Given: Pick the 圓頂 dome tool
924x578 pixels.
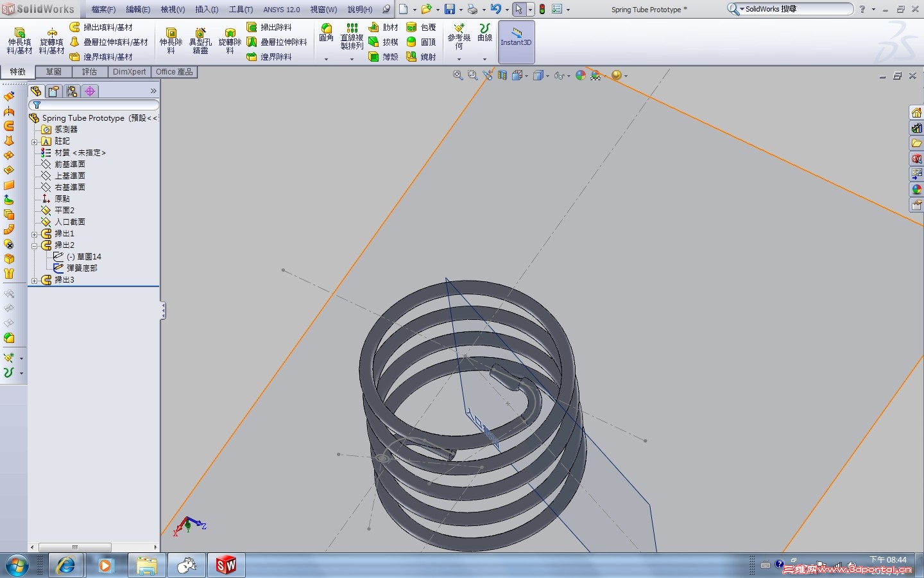Looking at the screenshot, I should [x=422, y=42].
